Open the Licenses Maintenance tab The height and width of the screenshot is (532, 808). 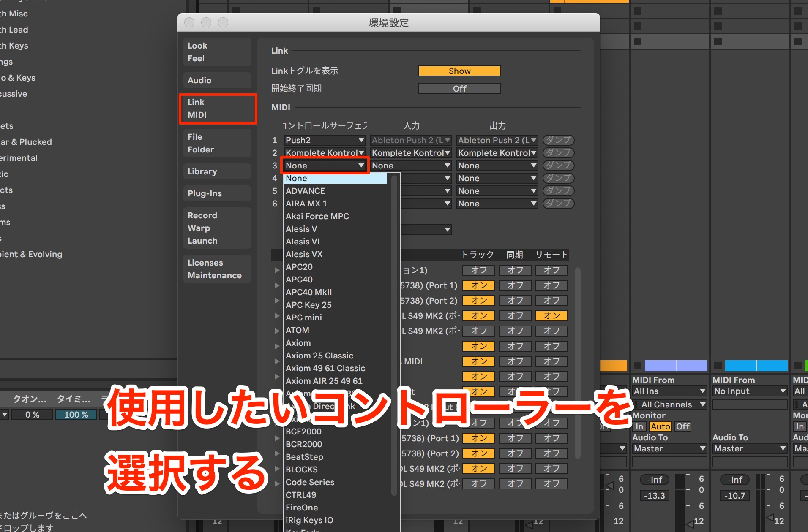217,269
